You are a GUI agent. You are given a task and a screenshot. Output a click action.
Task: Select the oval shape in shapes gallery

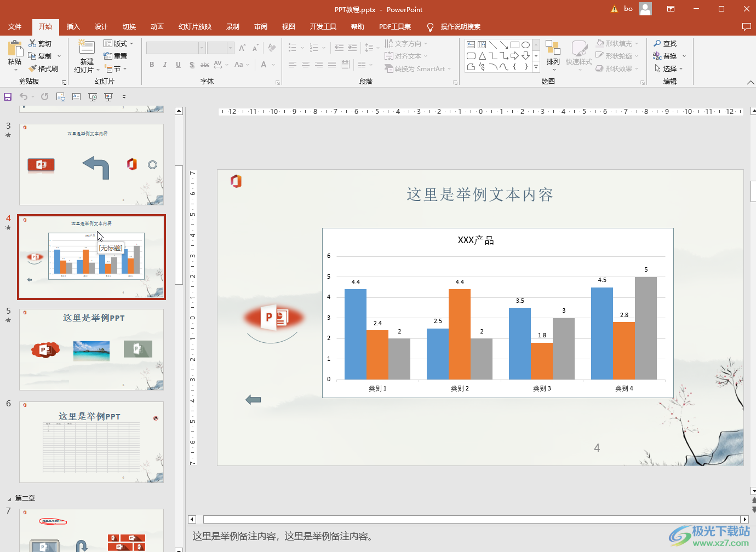[525, 45]
